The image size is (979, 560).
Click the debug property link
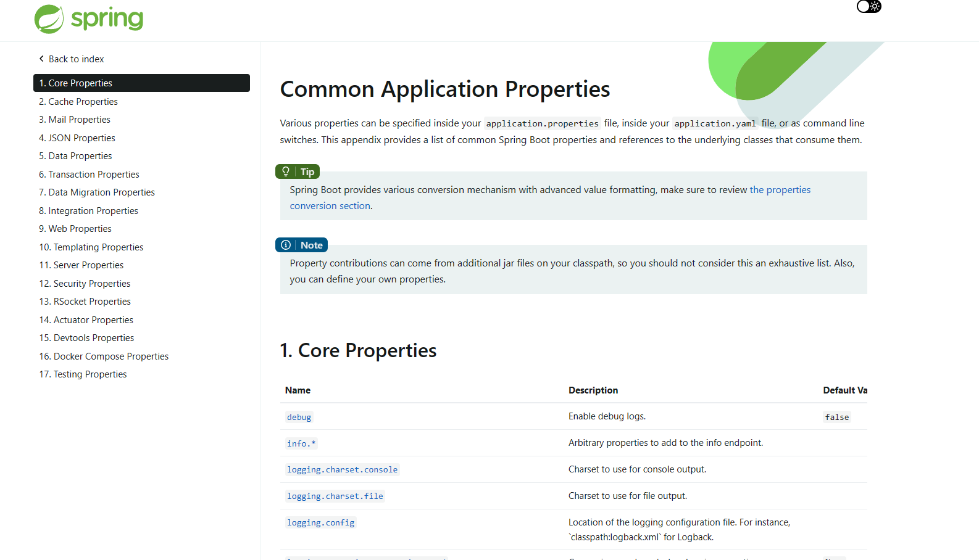[299, 418]
